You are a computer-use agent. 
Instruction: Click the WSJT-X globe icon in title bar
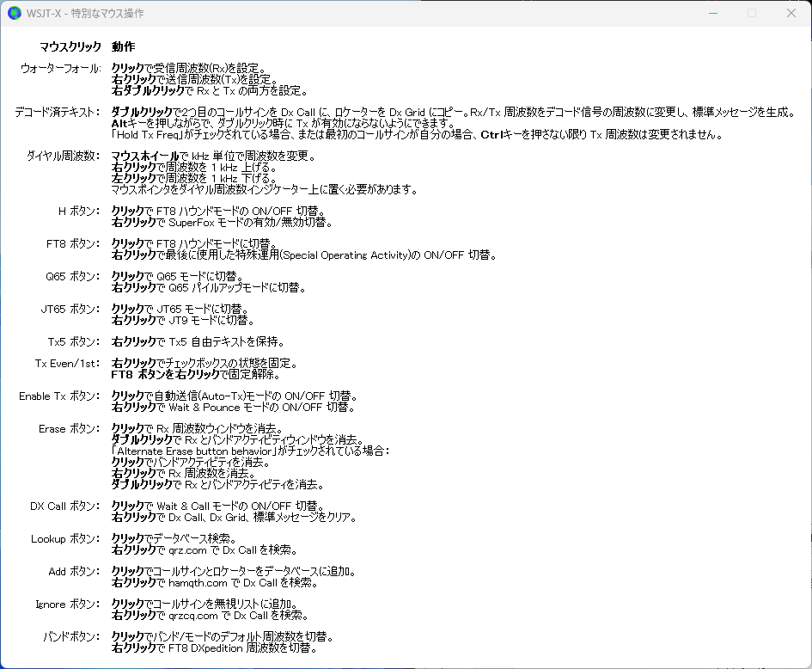[15, 13]
